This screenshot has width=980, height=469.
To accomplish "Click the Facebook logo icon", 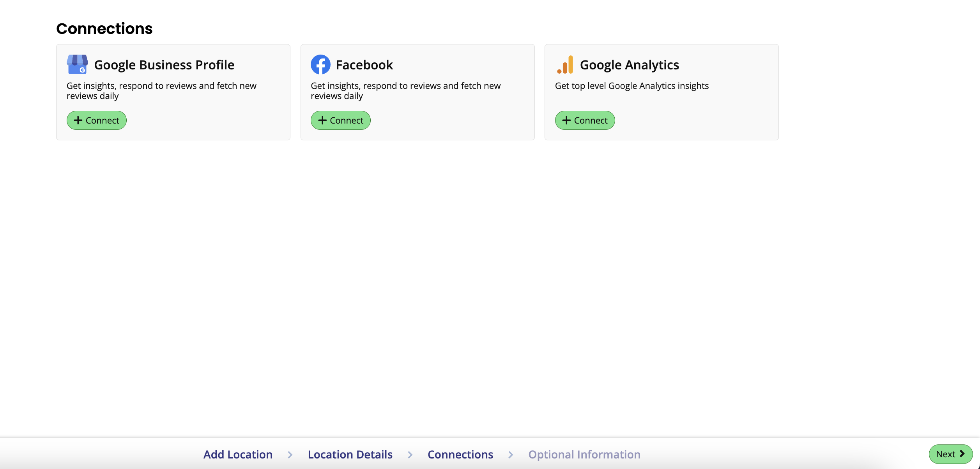I will [x=320, y=64].
